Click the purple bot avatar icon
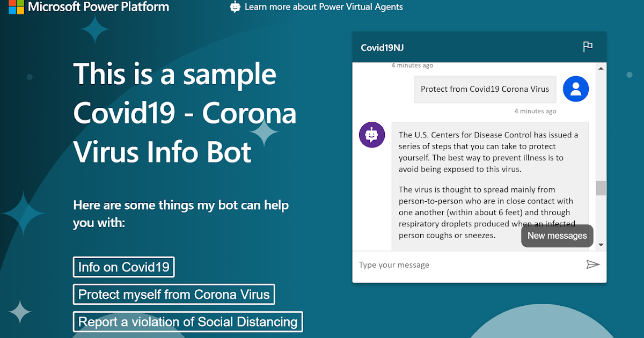Viewport: 644px width, 338px height. (372, 135)
